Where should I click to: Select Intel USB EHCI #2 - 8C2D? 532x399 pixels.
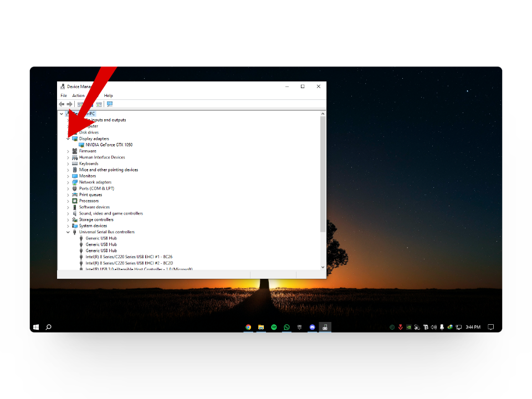coord(129,263)
